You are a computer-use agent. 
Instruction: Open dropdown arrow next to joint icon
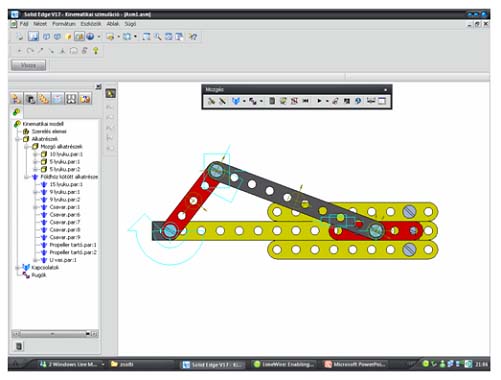coord(244,101)
